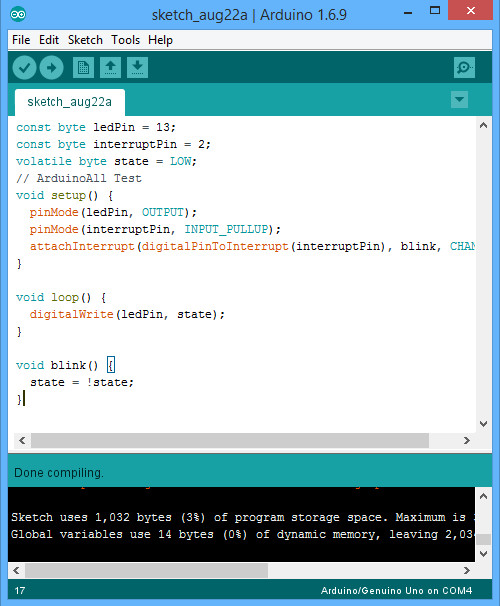Click the 'void setup() {' line
The height and width of the screenshot is (606, 500).
click(x=65, y=195)
